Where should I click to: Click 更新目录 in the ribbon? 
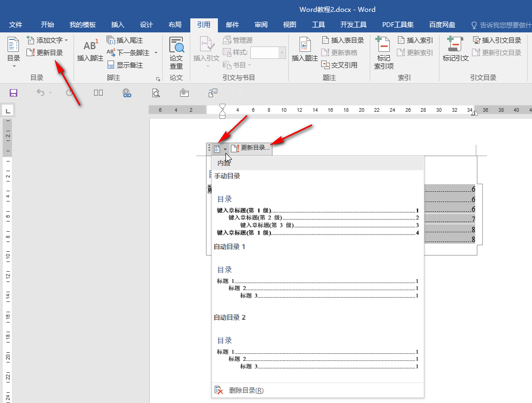45,52
